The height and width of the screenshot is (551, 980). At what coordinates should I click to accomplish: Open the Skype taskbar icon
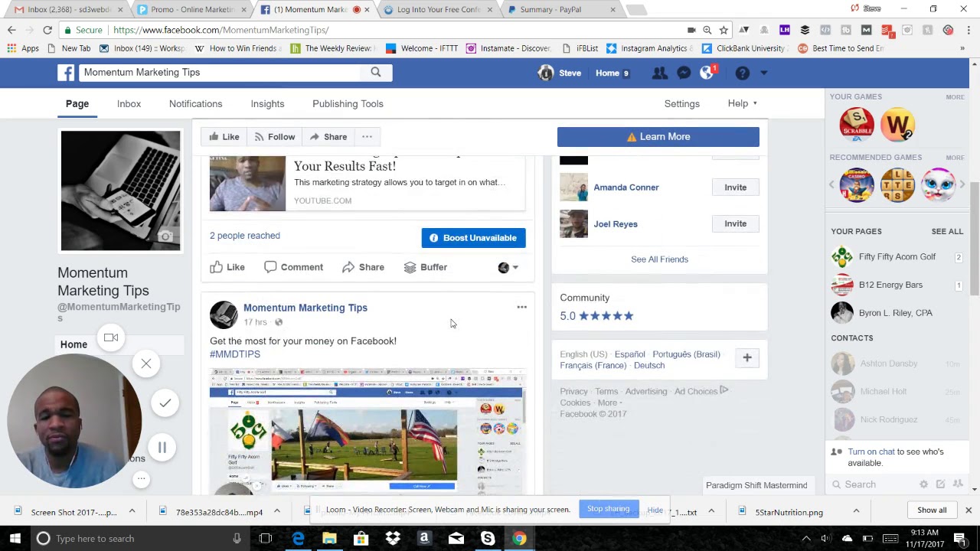[488, 538]
